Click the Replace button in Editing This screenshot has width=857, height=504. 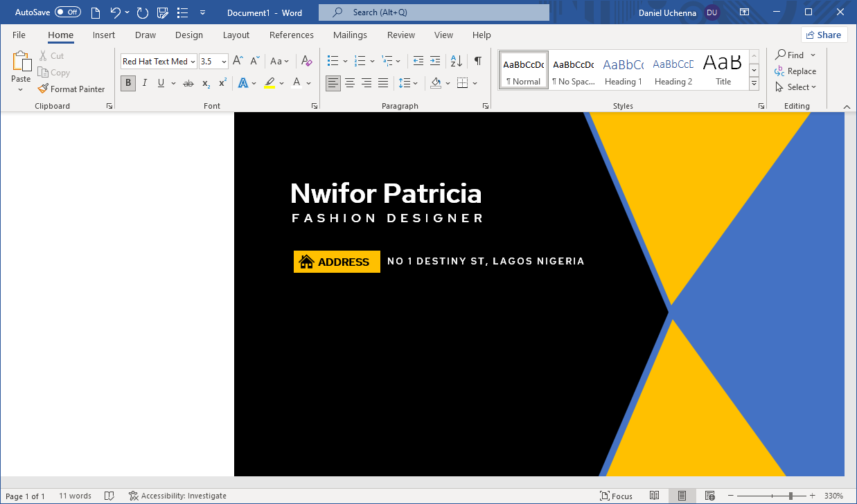(795, 71)
